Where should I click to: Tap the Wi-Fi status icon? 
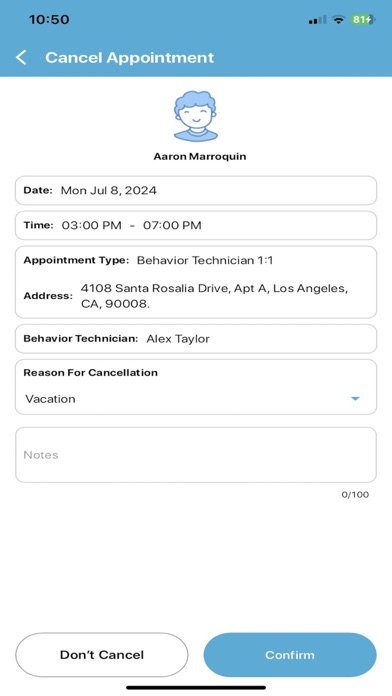click(338, 20)
